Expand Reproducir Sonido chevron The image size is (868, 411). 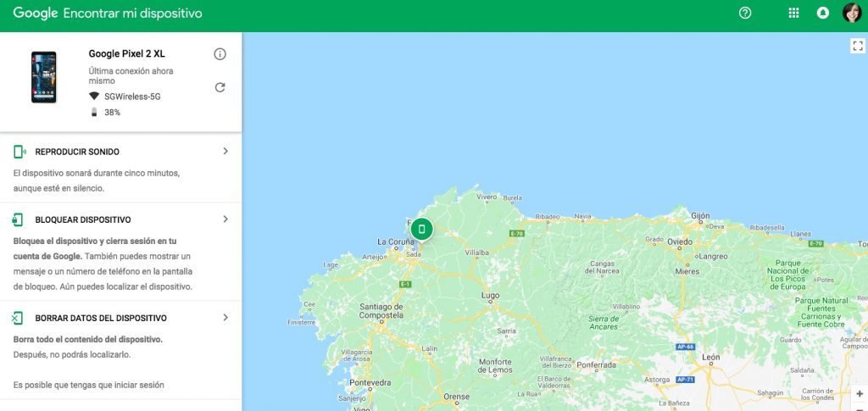click(x=225, y=151)
